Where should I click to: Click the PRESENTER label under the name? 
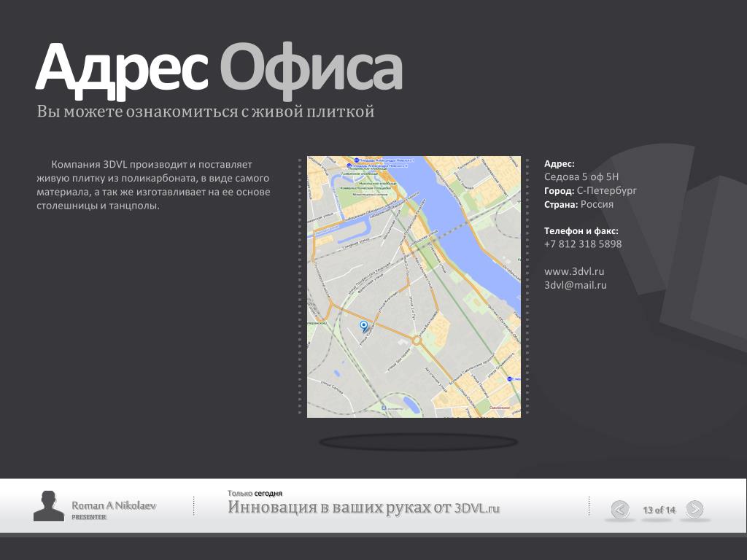(89, 517)
